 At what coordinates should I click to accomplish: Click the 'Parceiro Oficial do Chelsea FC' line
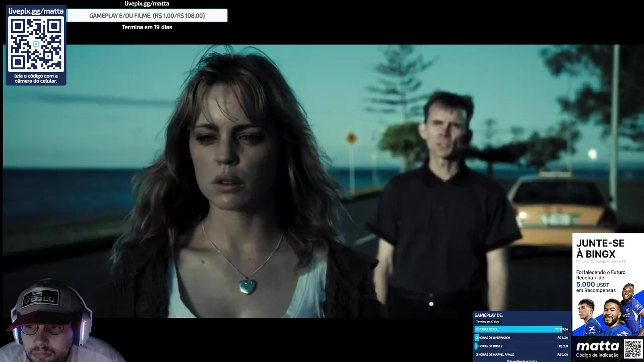tap(601, 262)
